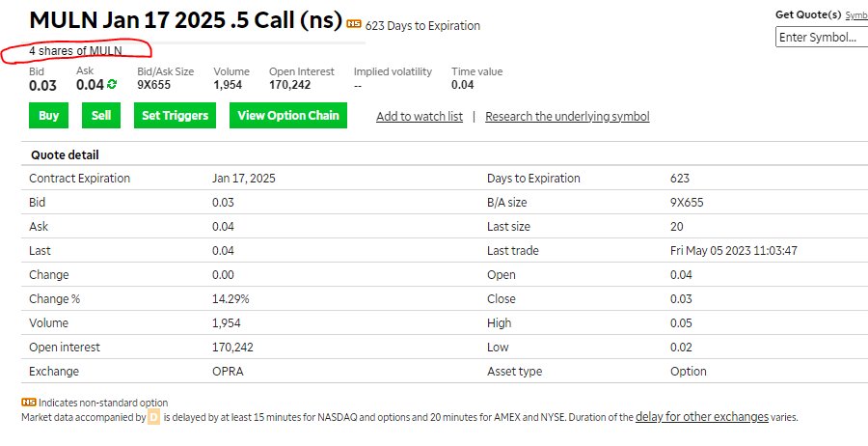Click Close value 0.03

pos(681,298)
